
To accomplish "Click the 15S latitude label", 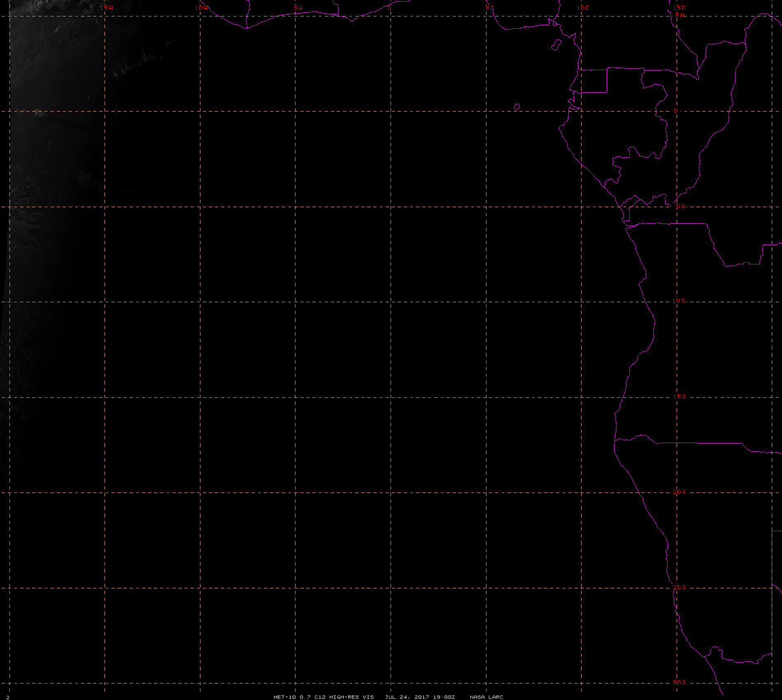I will coord(679,397).
